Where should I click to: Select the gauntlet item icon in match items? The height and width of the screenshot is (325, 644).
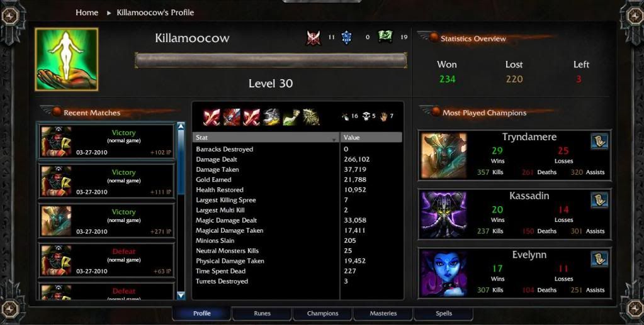pos(271,118)
